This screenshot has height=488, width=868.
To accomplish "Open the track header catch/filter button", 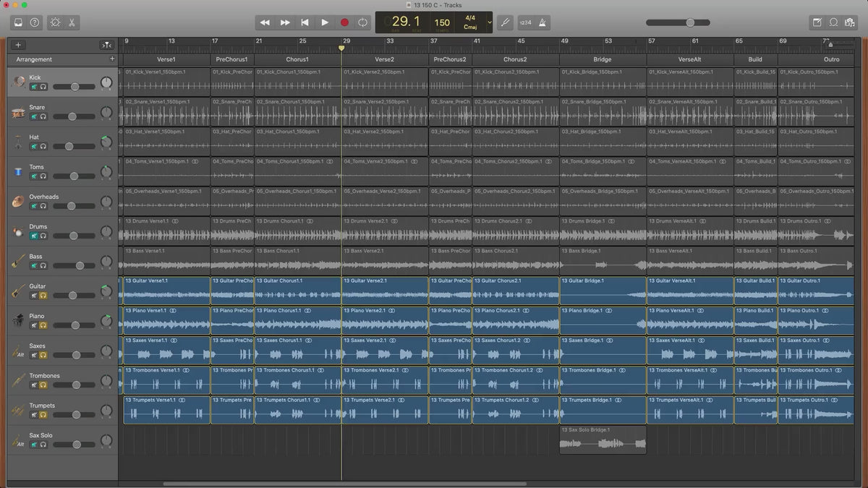I will (x=106, y=45).
